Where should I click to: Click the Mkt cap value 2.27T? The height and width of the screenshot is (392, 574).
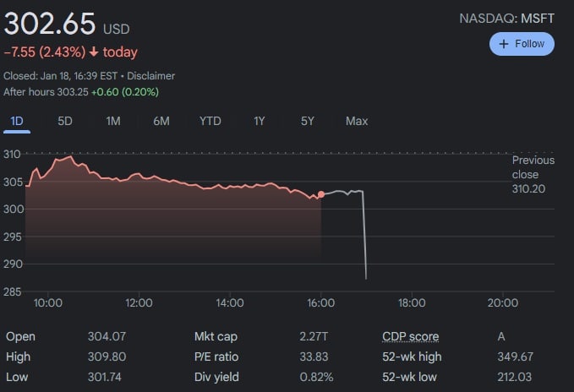click(314, 336)
